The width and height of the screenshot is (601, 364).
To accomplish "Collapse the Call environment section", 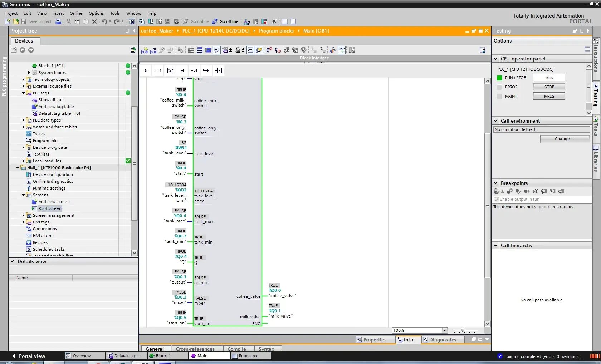I will click(495, 121).
